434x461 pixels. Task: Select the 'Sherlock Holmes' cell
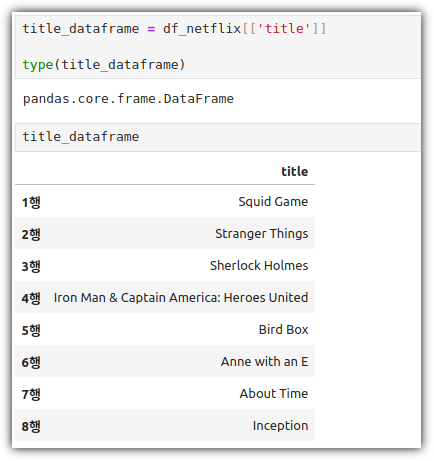point(259,266)
